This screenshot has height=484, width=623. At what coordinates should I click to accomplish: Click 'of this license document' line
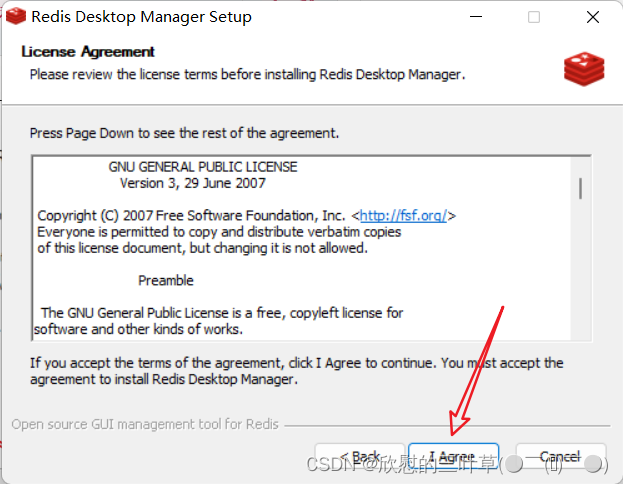203,248
